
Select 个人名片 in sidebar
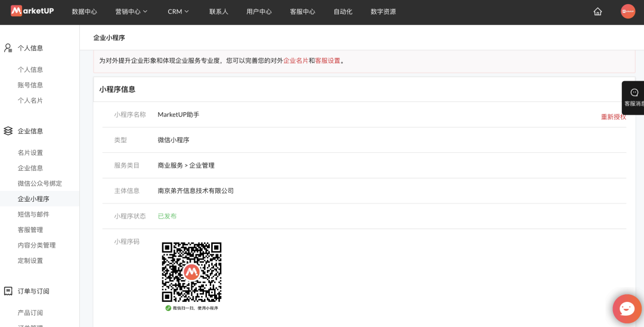click(x=30, y=100)
